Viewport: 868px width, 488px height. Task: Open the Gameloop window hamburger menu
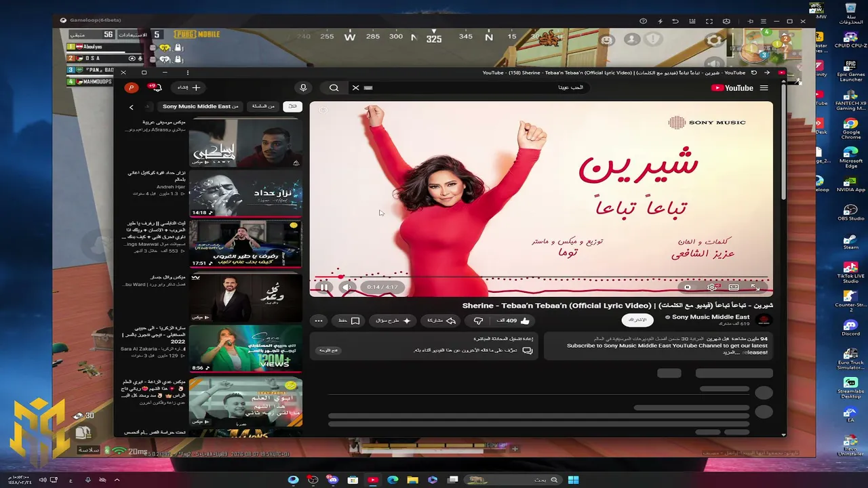coord(762,21)
